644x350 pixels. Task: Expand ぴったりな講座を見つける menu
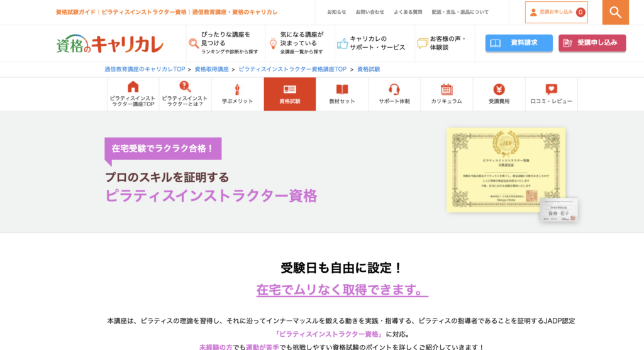[x=225, y=43]
